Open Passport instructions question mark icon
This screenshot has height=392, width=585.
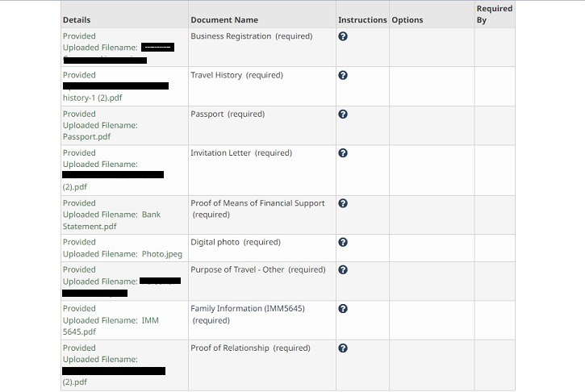pyautogui.click(x=343, y=115)
